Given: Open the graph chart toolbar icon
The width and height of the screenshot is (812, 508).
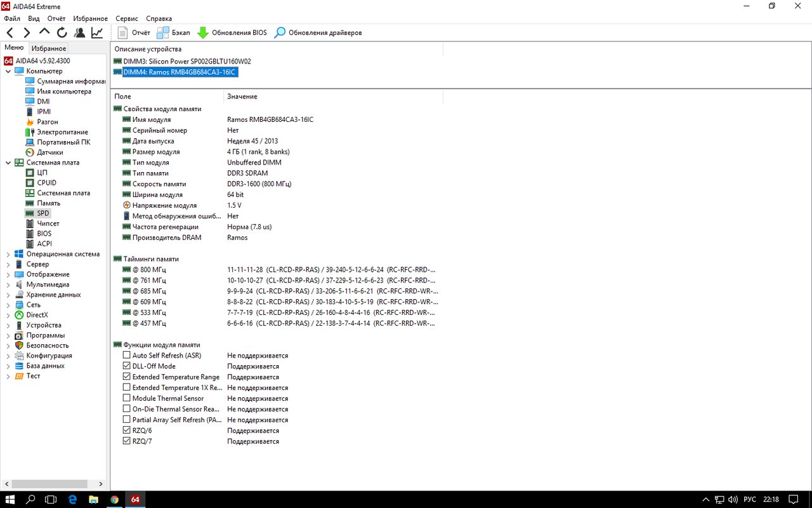Looking at the screenshot, I should [x=97, y=32].
